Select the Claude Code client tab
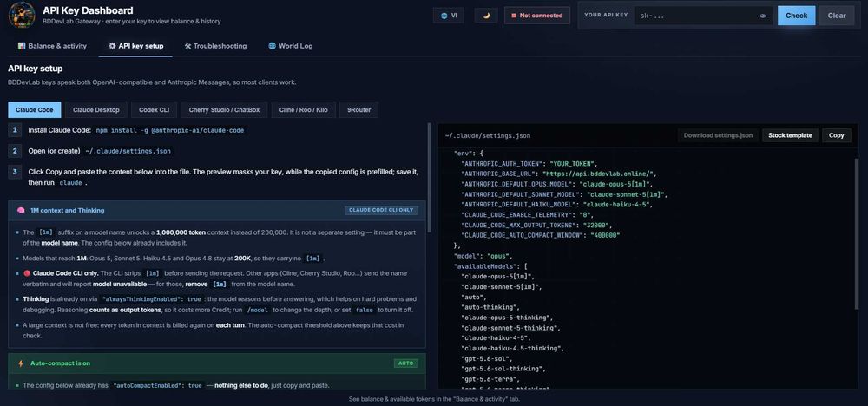This screenshot has width=868, height=406. [35, 109]
